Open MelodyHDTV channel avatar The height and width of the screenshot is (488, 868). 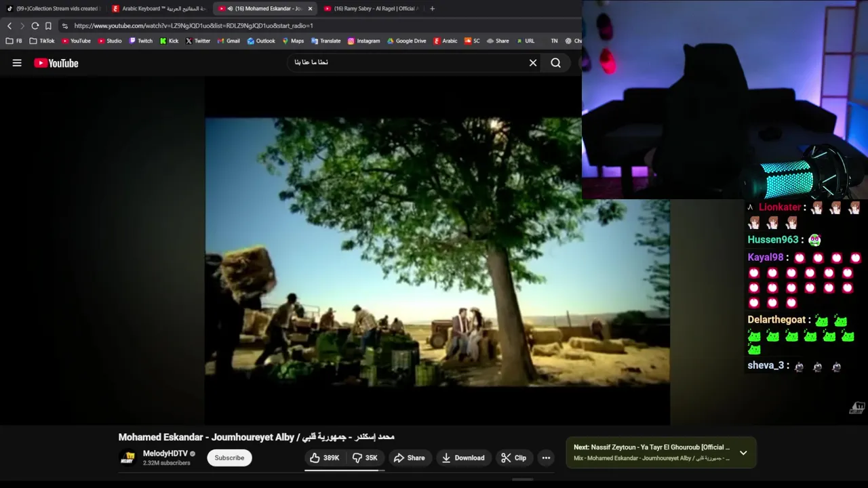pos(127,458)
